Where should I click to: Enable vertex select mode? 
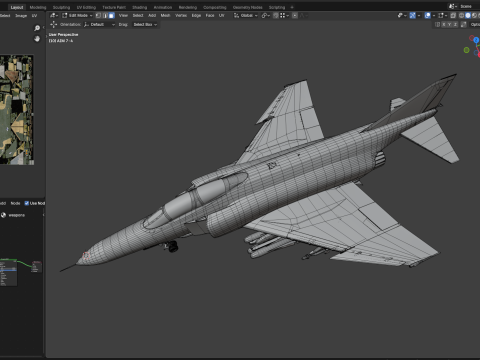[98, 15]
